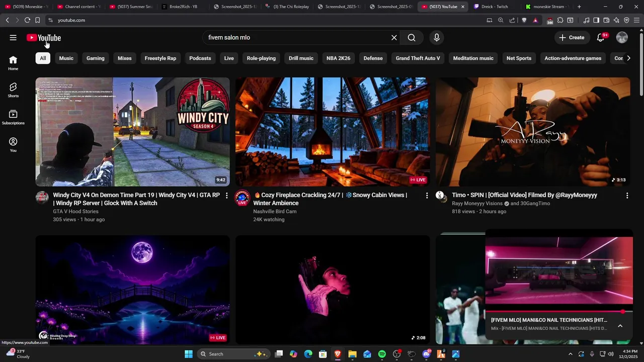Open the You section in sidebar
The image size is (644, 362).
tap(13, 145)
